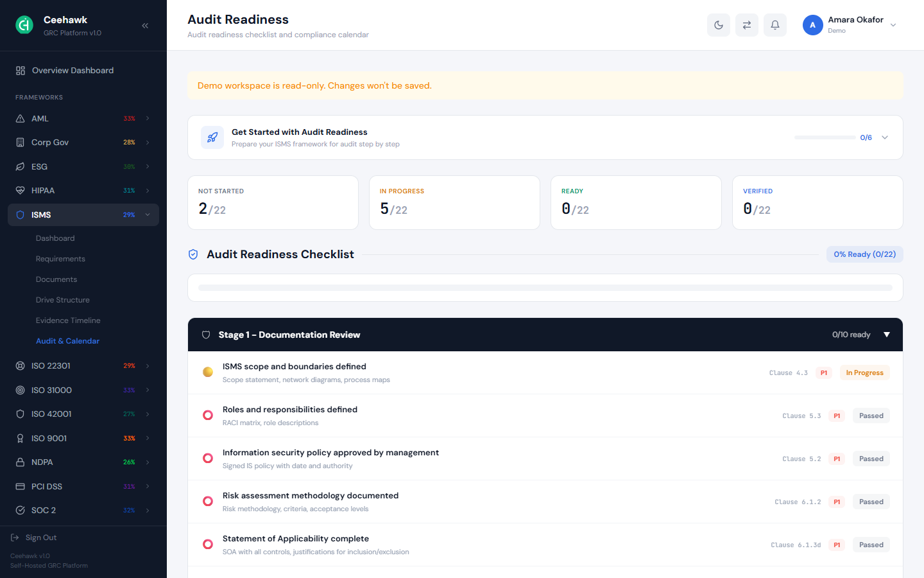
Task: Click the Ready 0/22 card
Action: point(636,202)
